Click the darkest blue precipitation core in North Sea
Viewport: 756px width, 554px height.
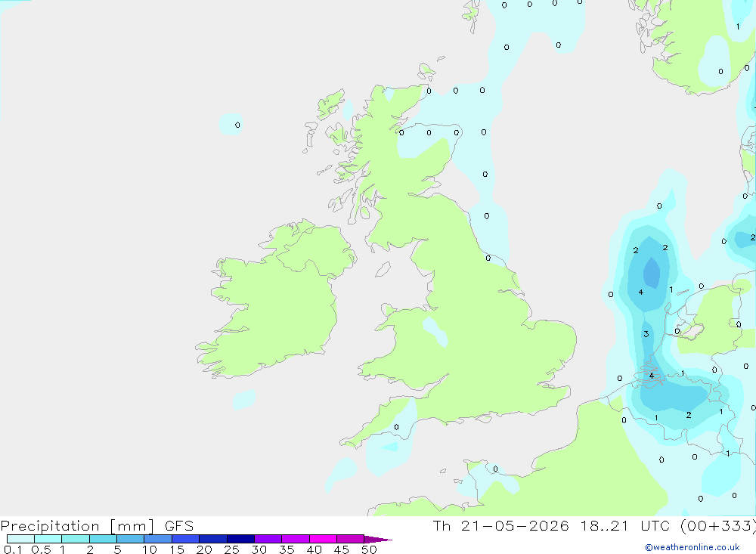click(652, 272)
